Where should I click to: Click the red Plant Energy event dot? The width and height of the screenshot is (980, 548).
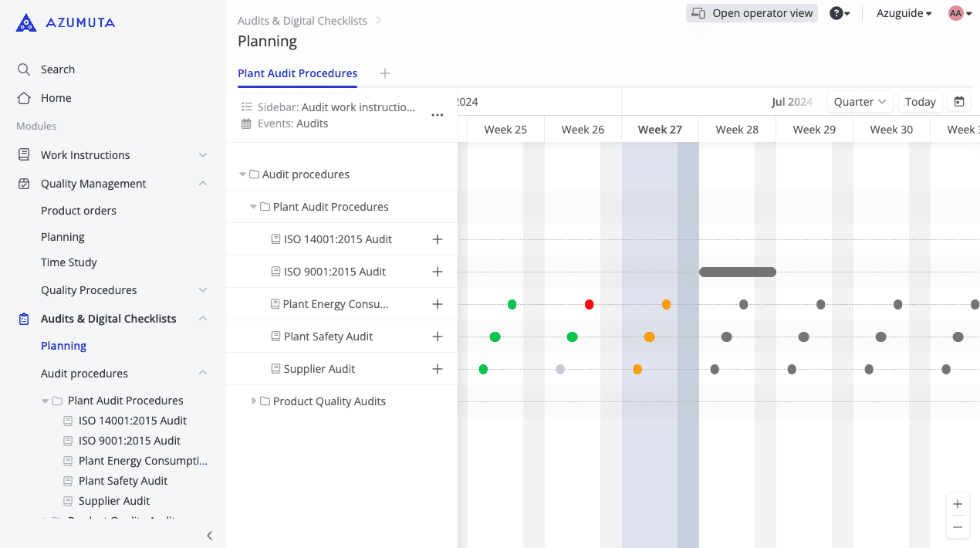tap(590, 305)
